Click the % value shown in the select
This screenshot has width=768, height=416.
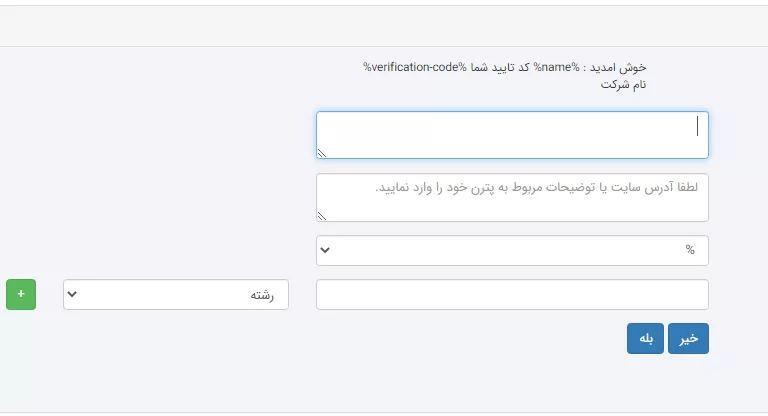[x=689, y=250]
